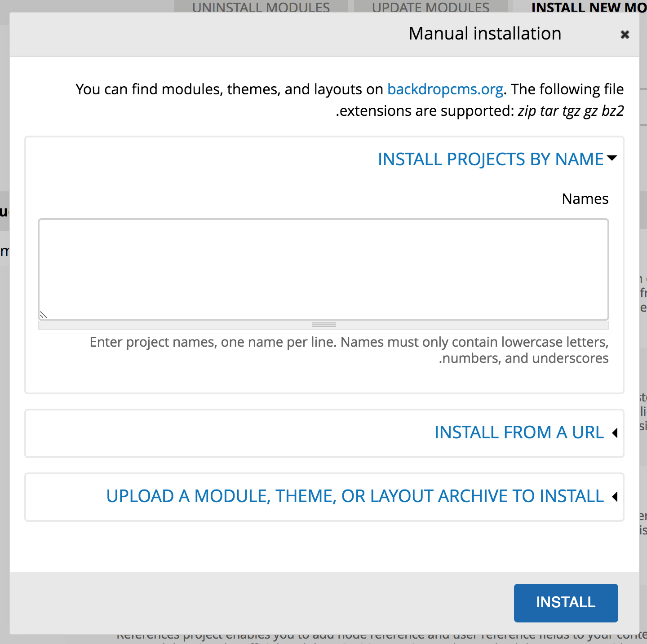Click the 'Enter project names' help text

tap(349, 350)
